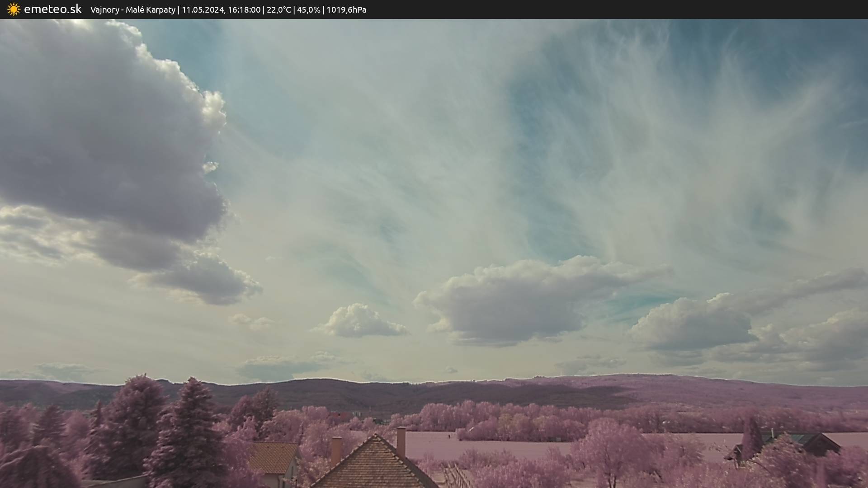Viewport: 868px width, 488px height.
Task: Click the timestamp 16:18:00
Action: [x=244, y=9]
